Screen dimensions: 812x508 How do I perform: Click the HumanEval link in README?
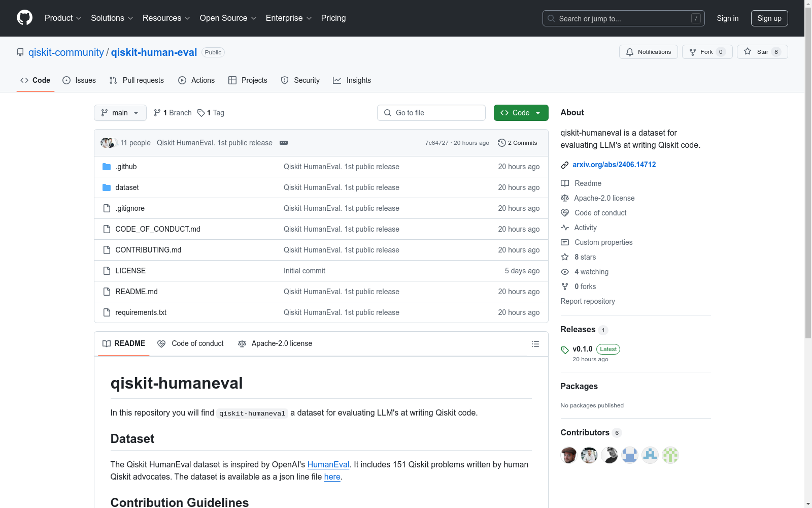click(x=328, y=464)
